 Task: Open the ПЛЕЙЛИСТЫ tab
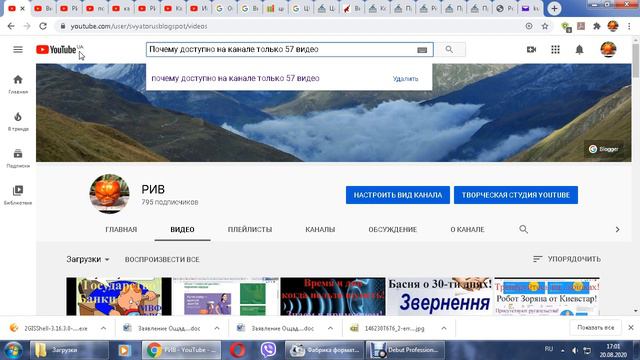click(250, 229)
